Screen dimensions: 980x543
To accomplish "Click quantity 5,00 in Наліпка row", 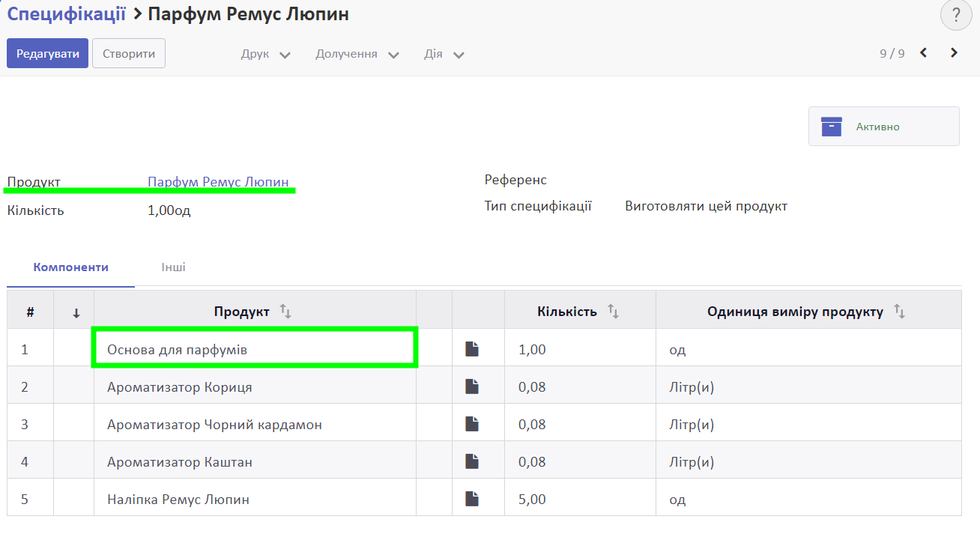I will [532, 500].
